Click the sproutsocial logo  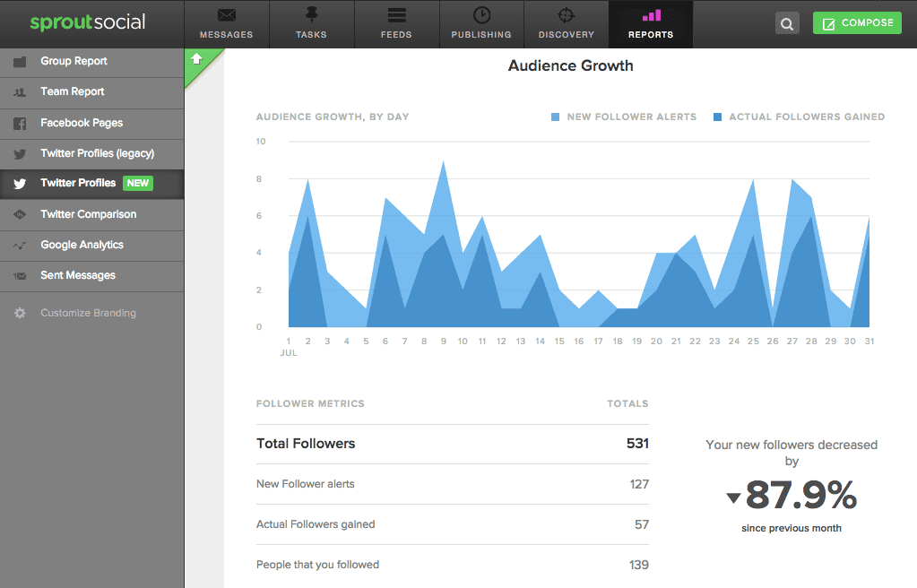click(88, 22)
